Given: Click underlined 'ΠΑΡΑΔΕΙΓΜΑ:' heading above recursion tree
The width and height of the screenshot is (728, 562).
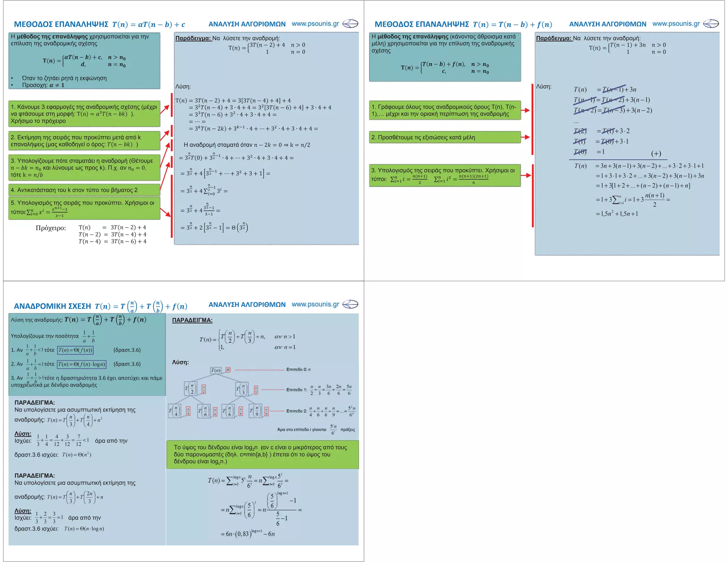Looking at the screenshot, I should 192,320.
